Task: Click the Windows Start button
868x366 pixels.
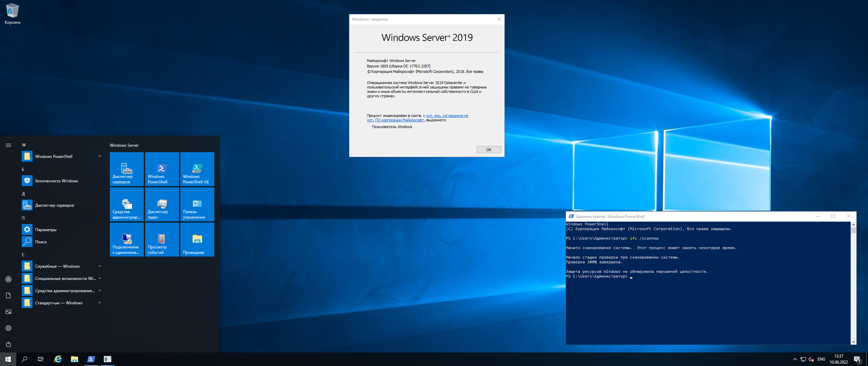Action: 8,359
